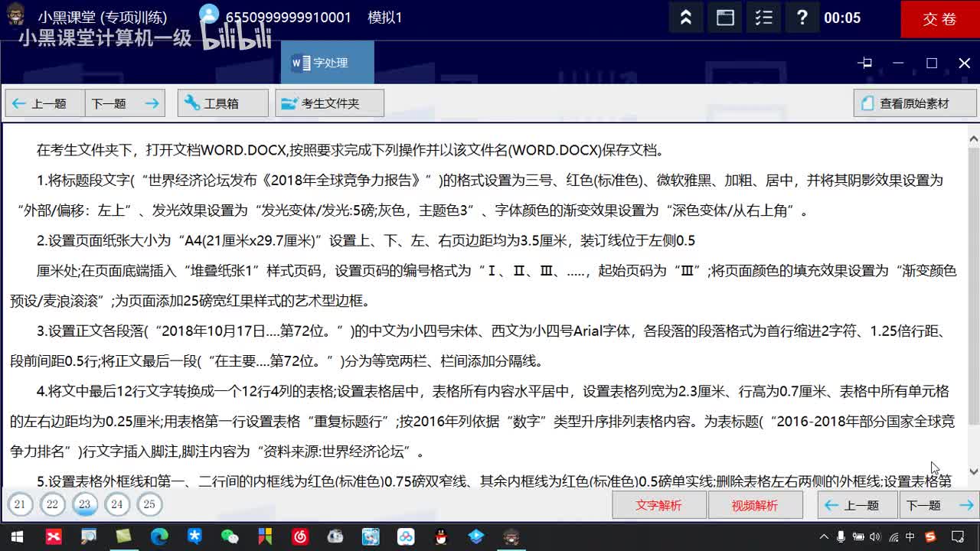Click bottom-right 下一题 button
980x551 pixels.
point(939,505)
